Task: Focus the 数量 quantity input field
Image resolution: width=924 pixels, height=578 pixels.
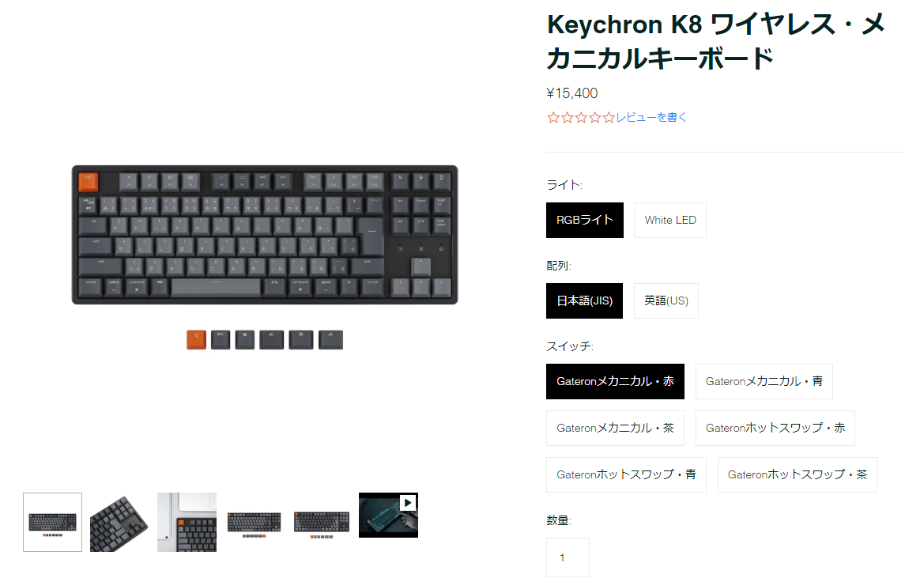Action: (568, 557)
